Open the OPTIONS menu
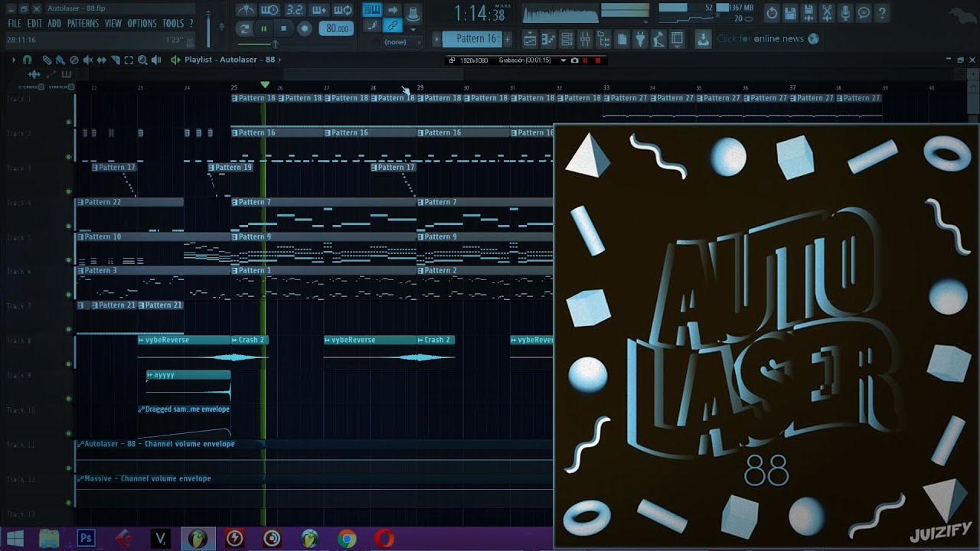 (x=142, y=24)
